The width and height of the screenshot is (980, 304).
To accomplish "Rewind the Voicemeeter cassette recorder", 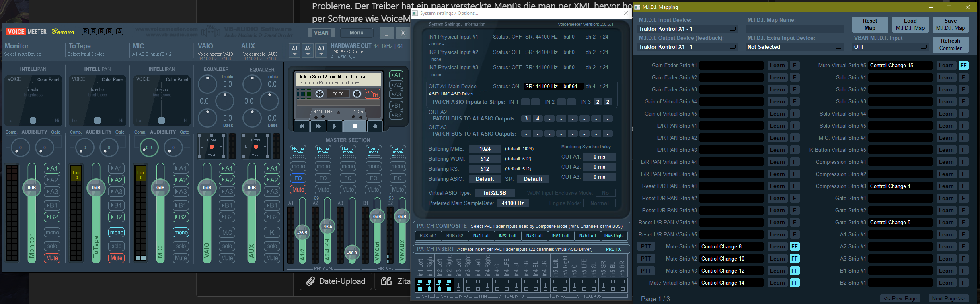I will click(302, 126).
